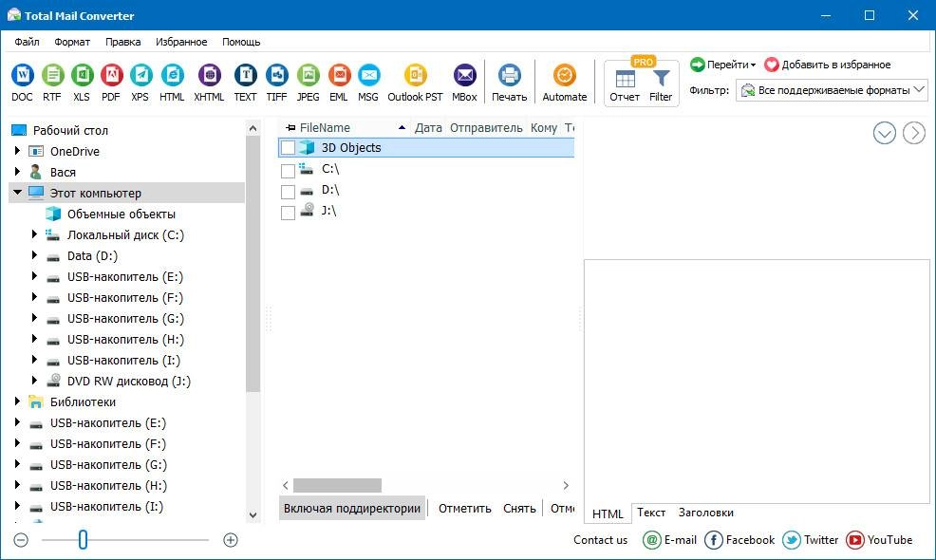Click the zoom slider handle

click(83, 540)
